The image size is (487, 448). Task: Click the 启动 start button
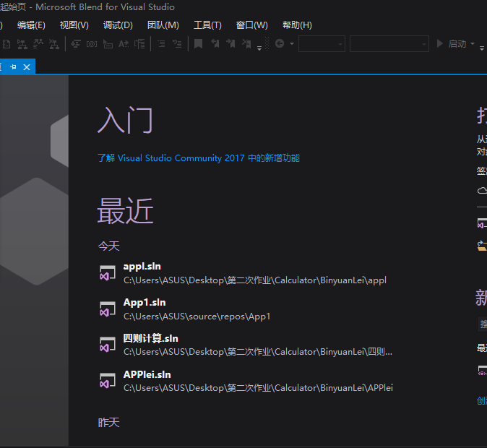[452, 44]
